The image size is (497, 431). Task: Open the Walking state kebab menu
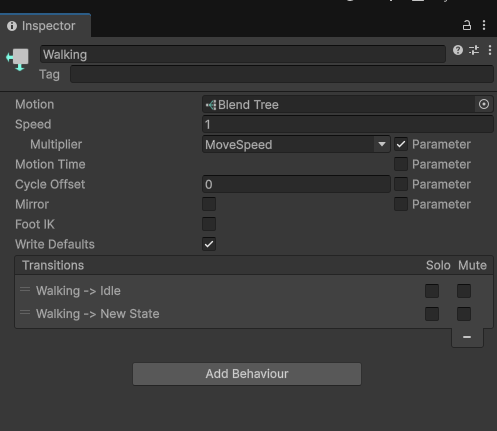(x=490, y=50)
